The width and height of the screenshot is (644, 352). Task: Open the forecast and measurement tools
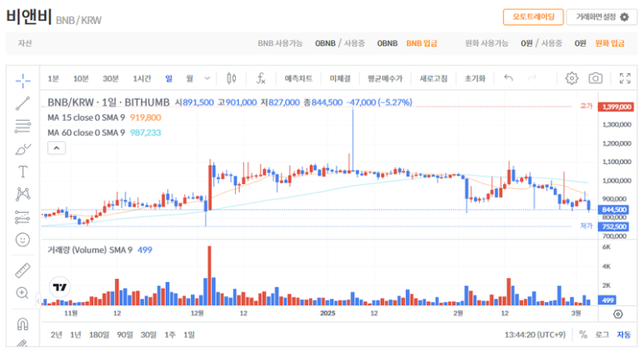click(22, 217)
